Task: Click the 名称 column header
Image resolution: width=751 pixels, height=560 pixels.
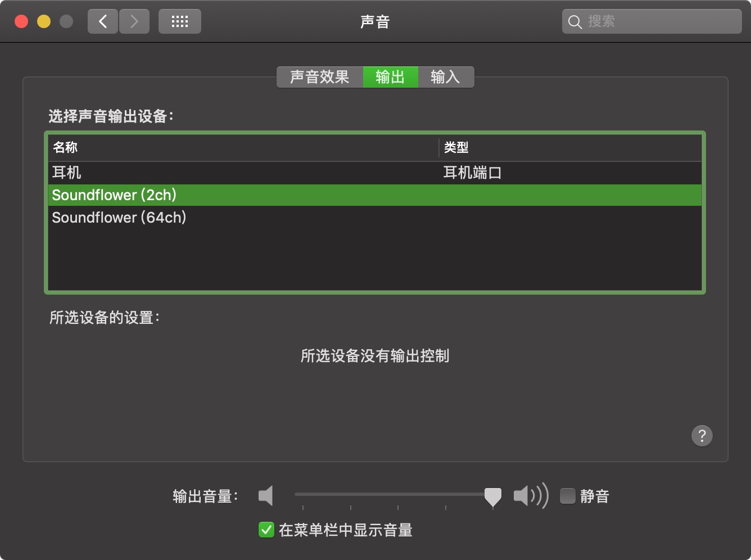Action: pyautogui.click(x=243, y=148)
